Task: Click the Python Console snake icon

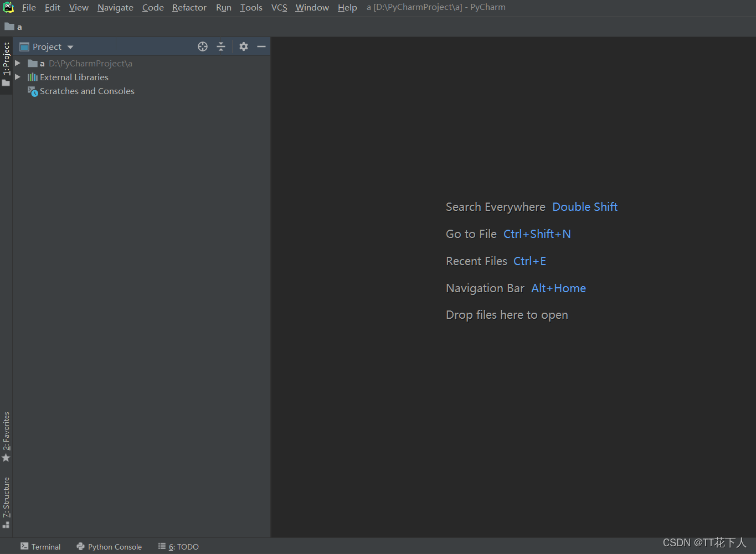Action: tap(81, 546)
